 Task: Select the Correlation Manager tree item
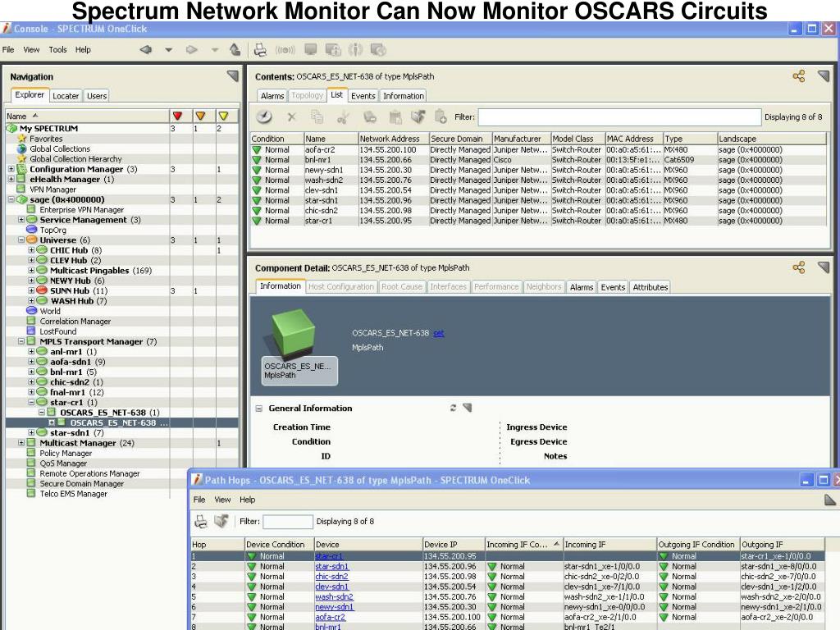pyautogui.click(x=75, y=322)
